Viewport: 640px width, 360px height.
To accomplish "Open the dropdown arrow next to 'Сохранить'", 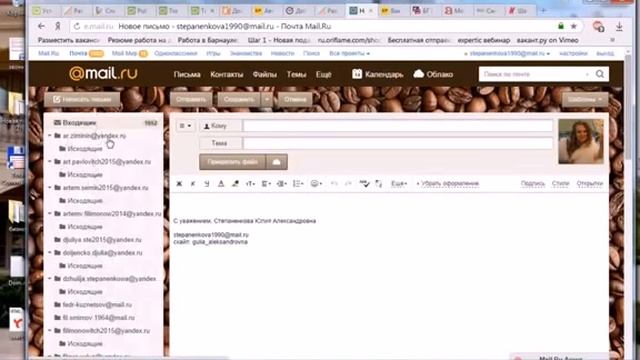I will 267,99.
